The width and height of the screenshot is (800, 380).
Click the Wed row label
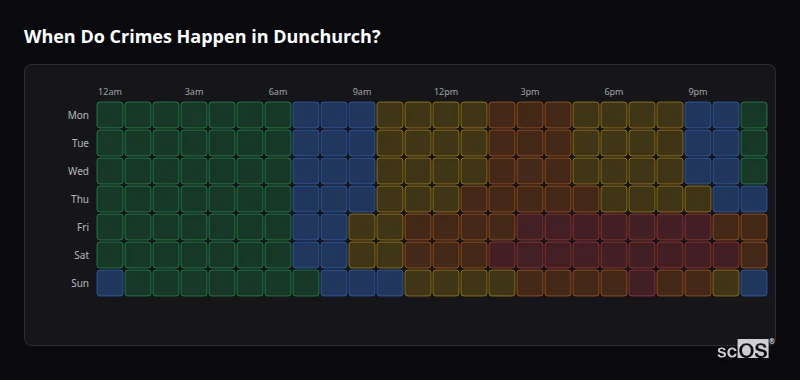click(x=78, y=171)
